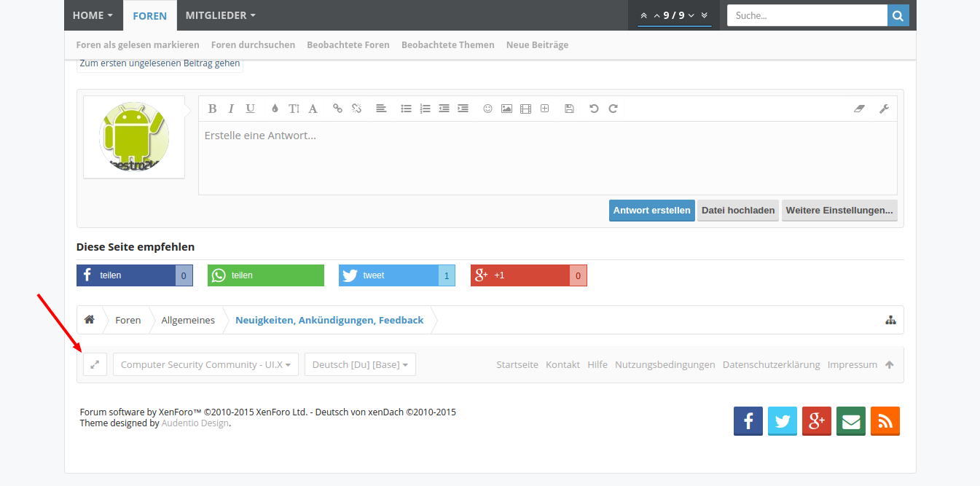Open the Impressum footer link
Screen dimensions: 980x486
coord(852,364)
